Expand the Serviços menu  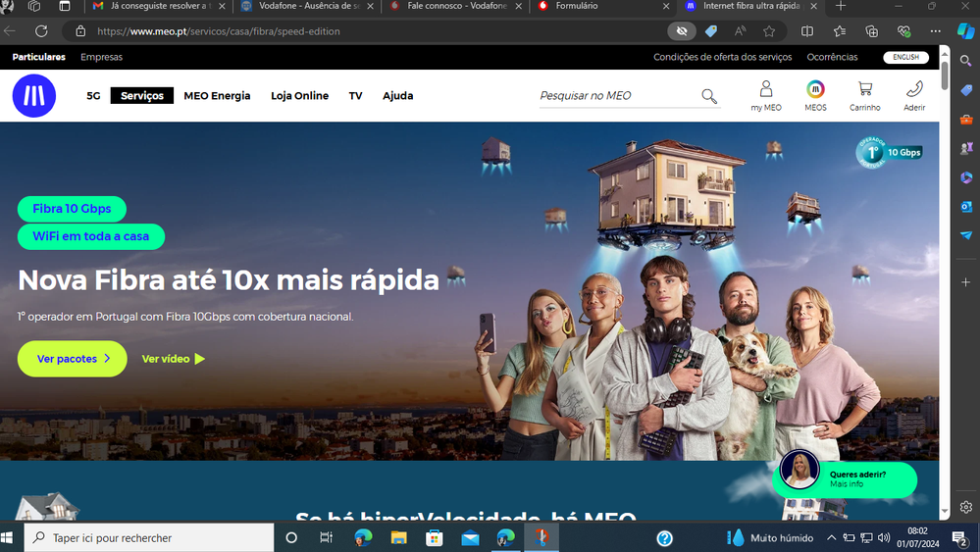tap(142, 96)
